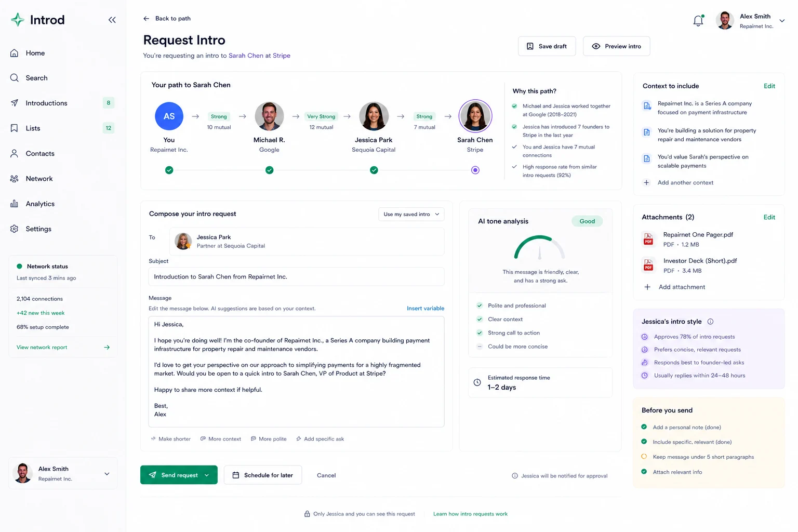Image resolution: width=798 pixels, height=532 pixels.
Task: Click the info icon beside Jessica will be notified
Action: click(515, 476)
